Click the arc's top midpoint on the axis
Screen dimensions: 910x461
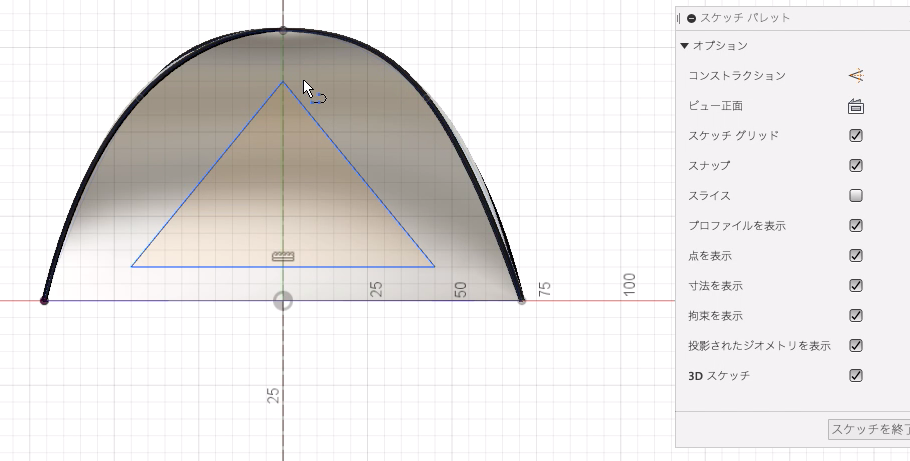point(283,30)
